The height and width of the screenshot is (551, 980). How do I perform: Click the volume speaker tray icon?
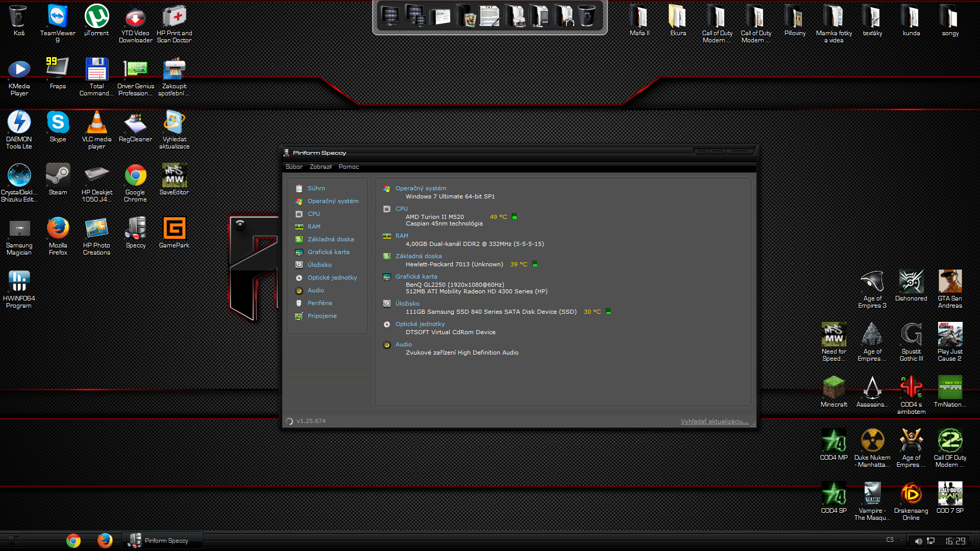tap(918, 541)
